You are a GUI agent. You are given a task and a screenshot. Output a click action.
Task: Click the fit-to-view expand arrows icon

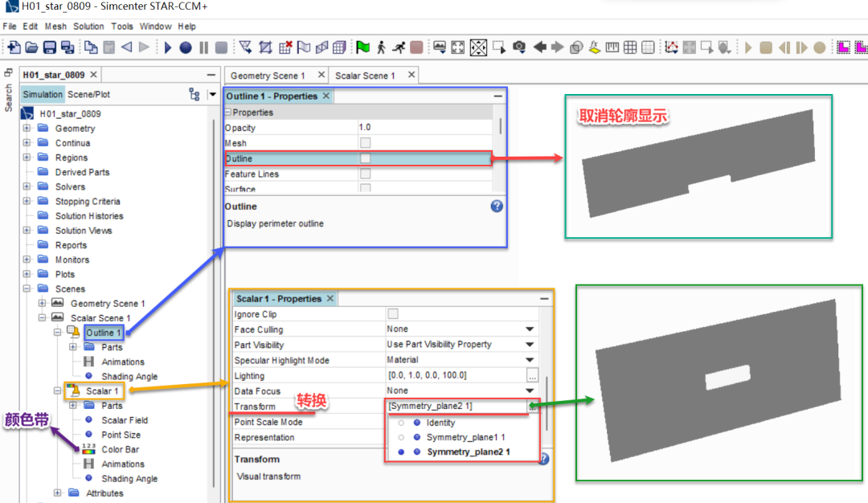(458, 47)
